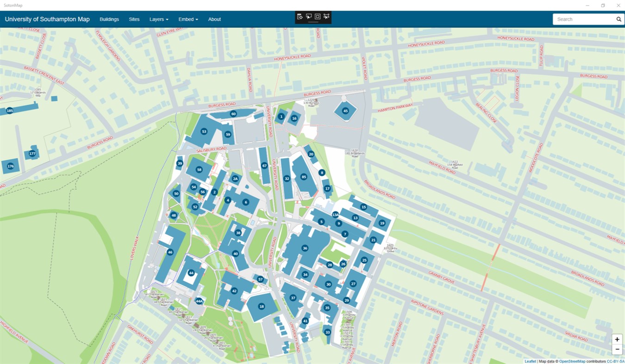This screenshot has width=625, height=364.
Task: Expand the Layers chevron in the navbar
Action: (167, 19)
